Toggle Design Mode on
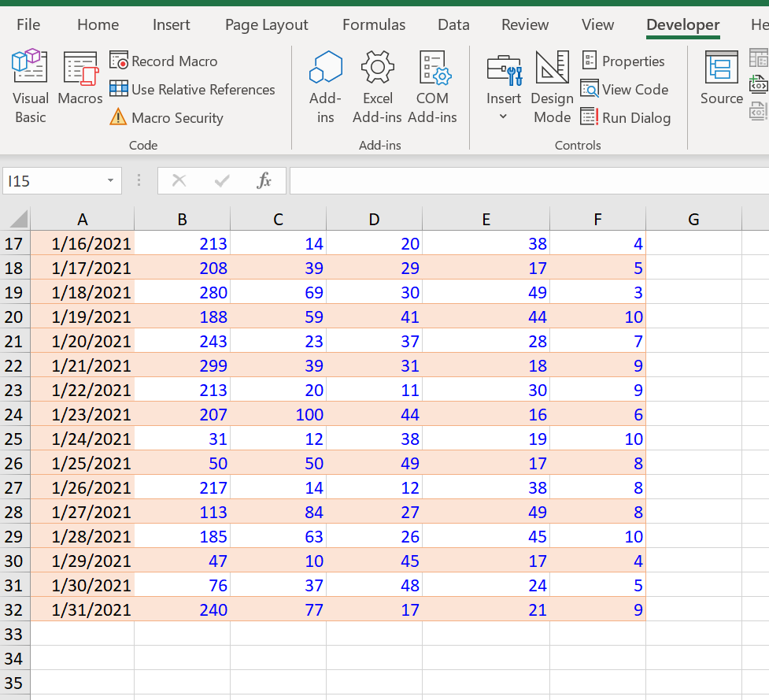 [x=552, y=87]
